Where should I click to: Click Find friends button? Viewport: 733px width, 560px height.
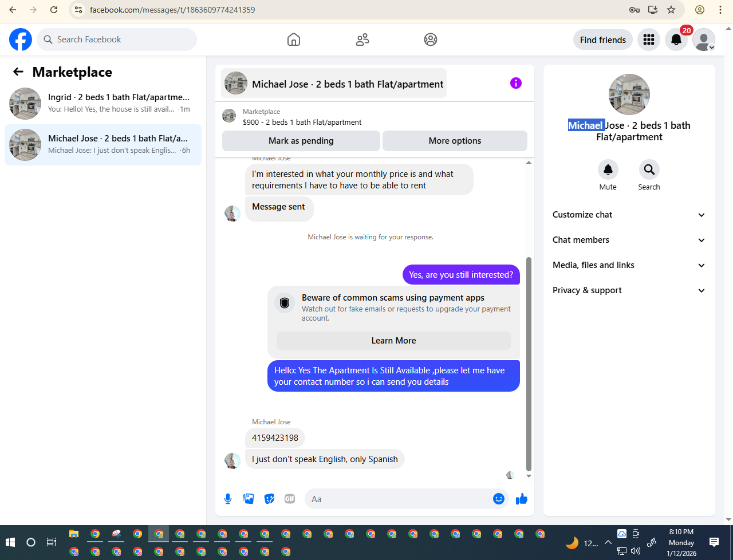coord(603,40)
